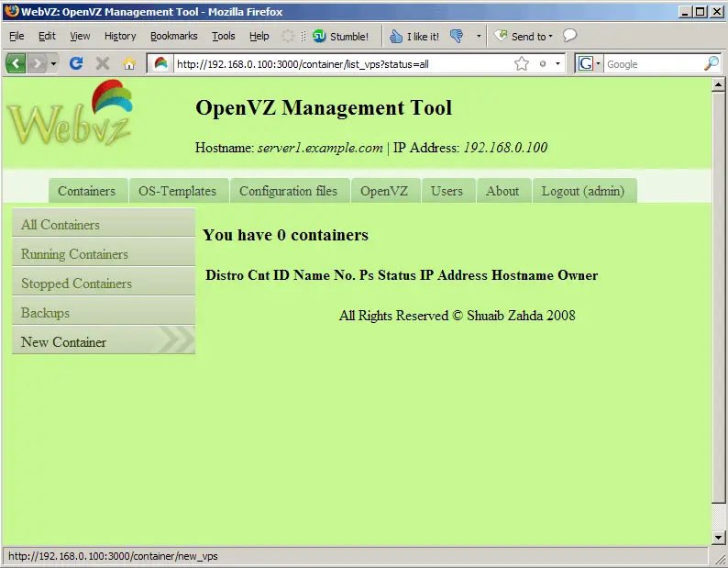Click the WebVZ site favicon in address bar
The width and height of the screenshot is (728, 568).
tap(160, 63)
